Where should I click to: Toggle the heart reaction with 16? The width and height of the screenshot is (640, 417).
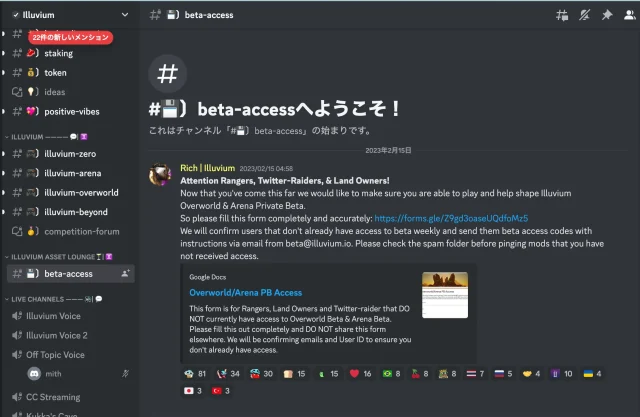coord(360,374)
